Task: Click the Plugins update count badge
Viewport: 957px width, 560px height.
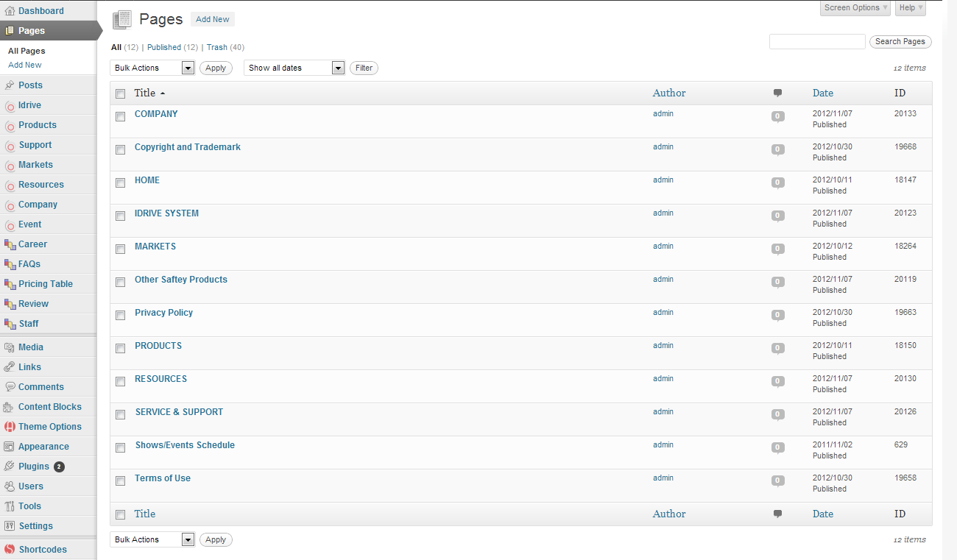Action: point(59,467)
